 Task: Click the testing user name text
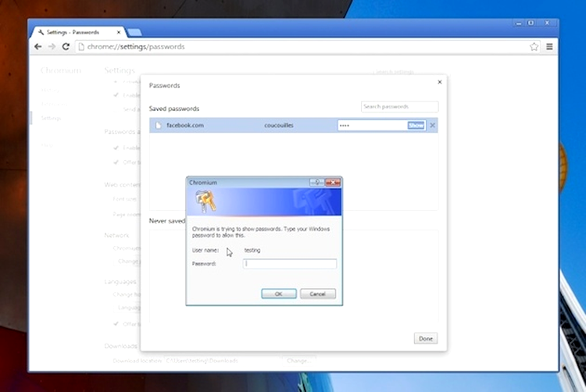(x=252, y=250)
